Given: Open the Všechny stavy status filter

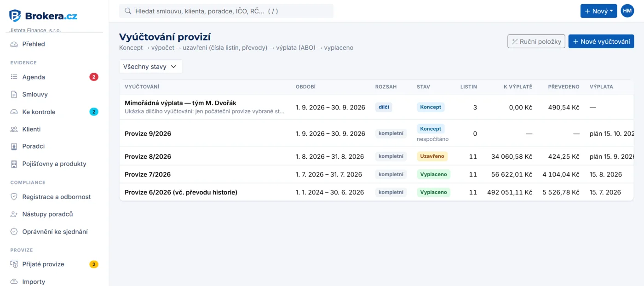Looking at the screenshot, I should [x=151, y=67].
